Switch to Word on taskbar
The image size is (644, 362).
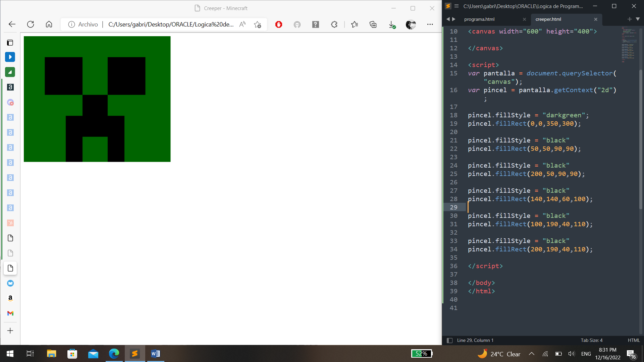pos(156,354)
